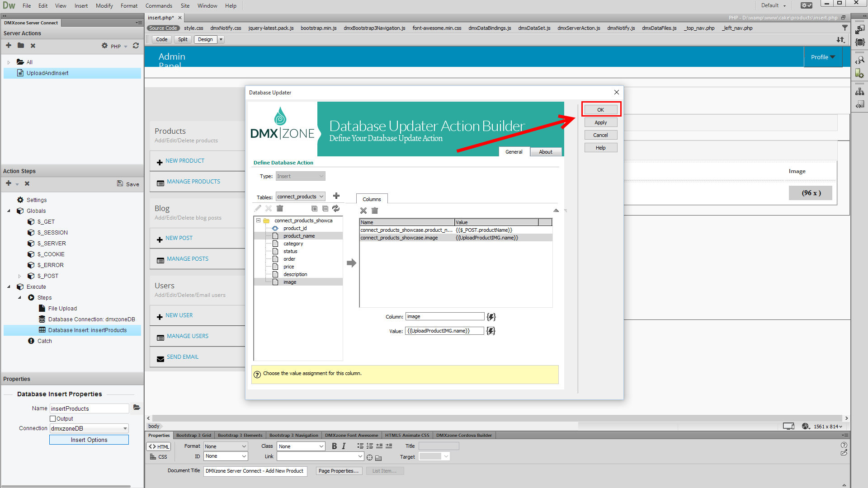The image size is (868, 488).
Task: Expand the $_POST tree node
Action: 19,276
